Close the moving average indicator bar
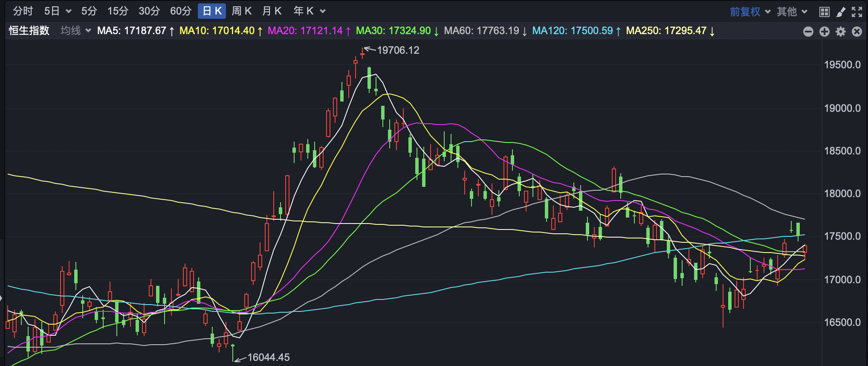The image size is (868, 366). [857, 31]
